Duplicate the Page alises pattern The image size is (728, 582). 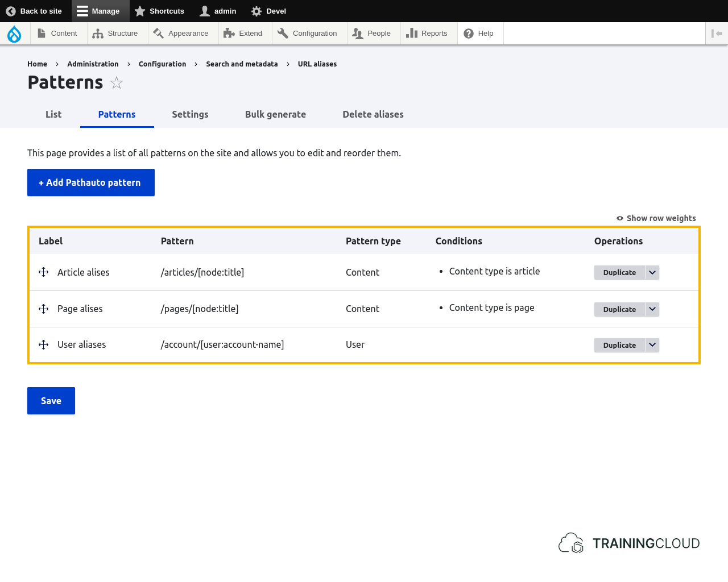(619, 309)
